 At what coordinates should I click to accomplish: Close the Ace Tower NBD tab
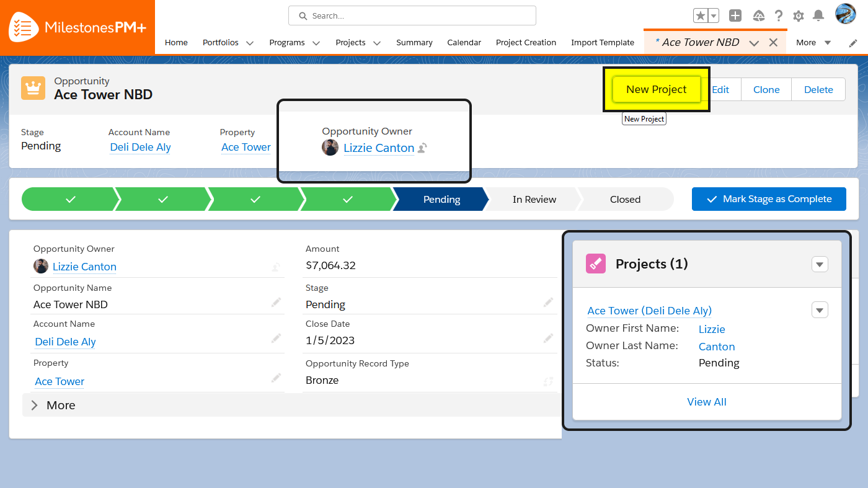tap(773, 43)
